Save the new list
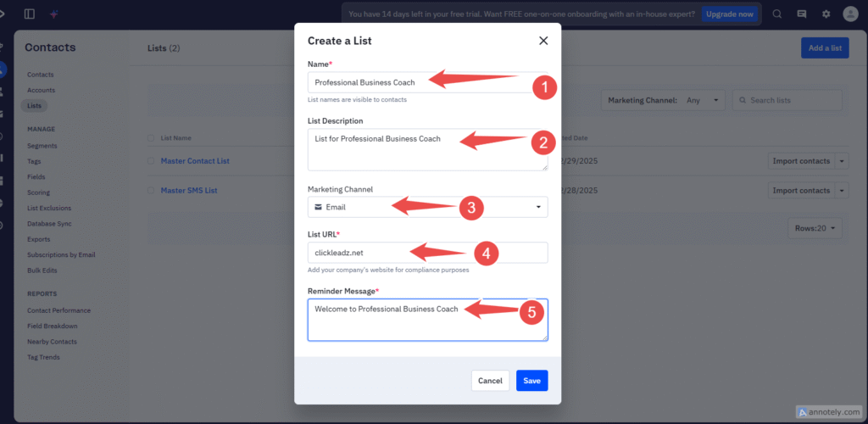Viewport: 868px width, 424px height. [x=531, y=381]
